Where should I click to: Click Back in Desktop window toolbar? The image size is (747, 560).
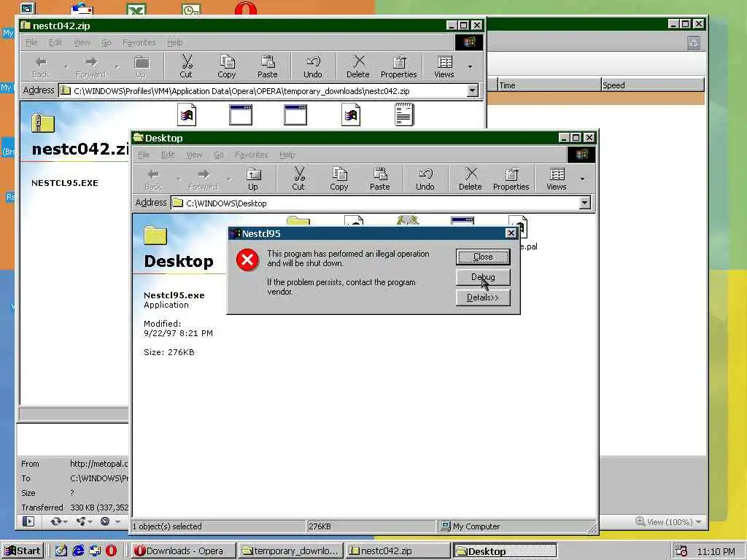pyautogui.click(x=153, y=179)
